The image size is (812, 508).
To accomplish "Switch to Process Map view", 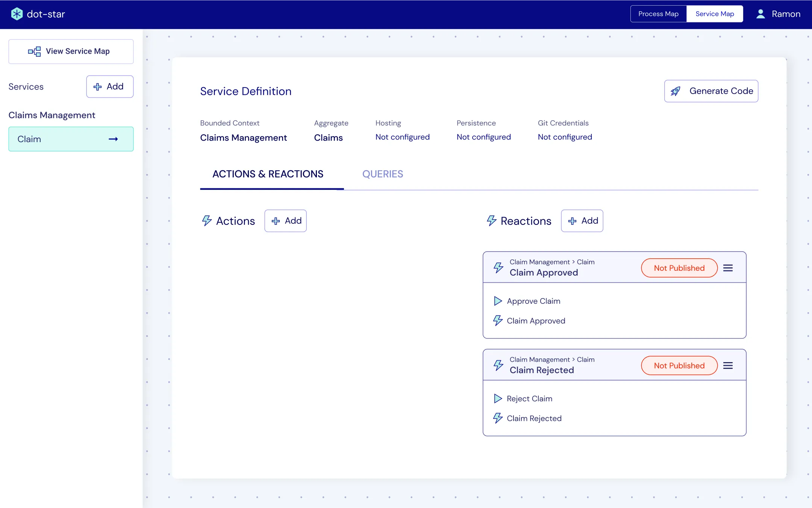I will tap(658, 14).
